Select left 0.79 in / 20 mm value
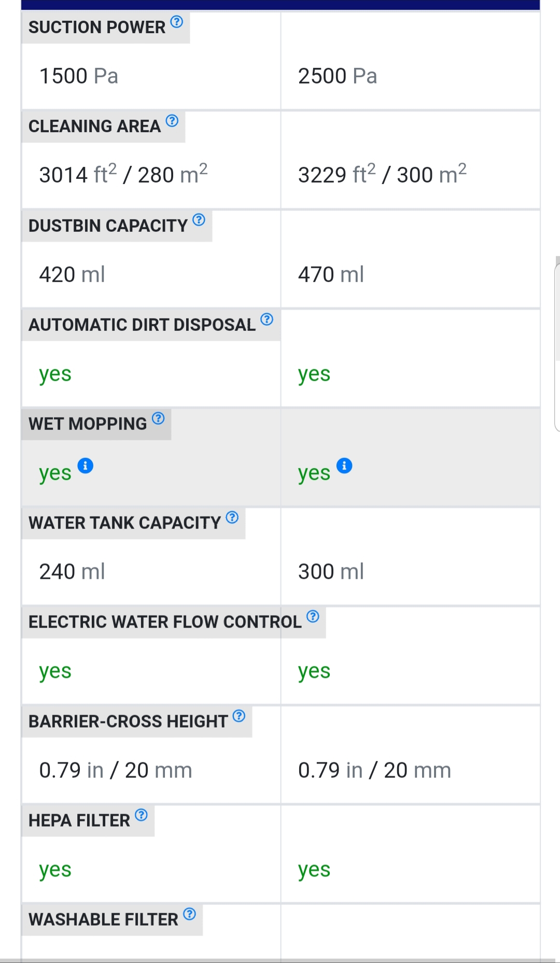 coord(116,770)
